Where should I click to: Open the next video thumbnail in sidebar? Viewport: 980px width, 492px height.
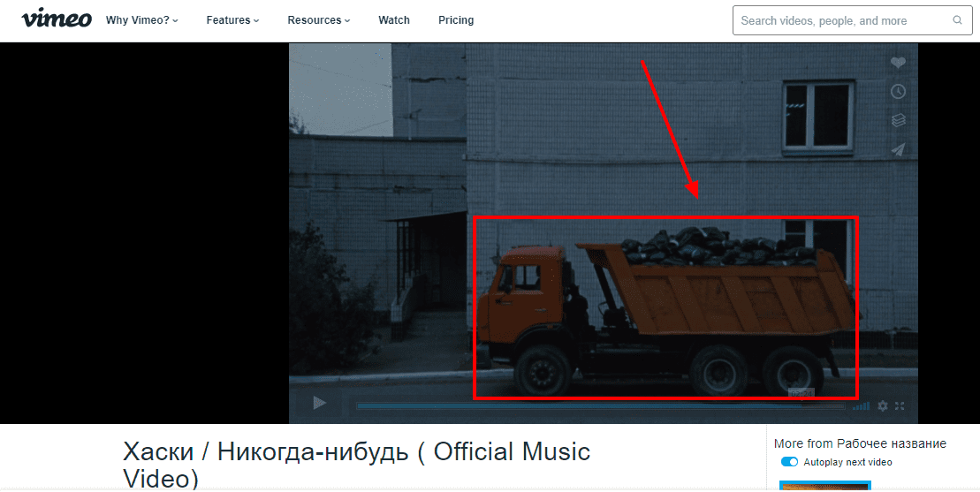pos(825,487)
